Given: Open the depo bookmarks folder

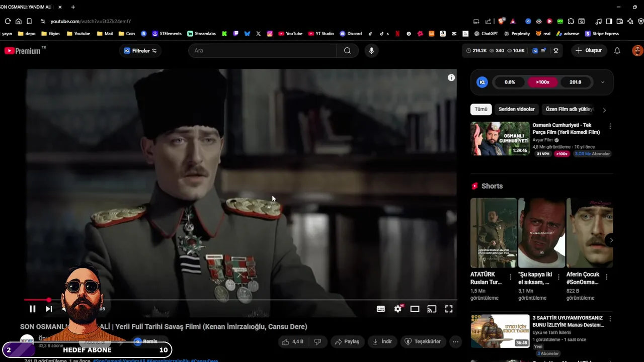Looking at the screenshot, I should pyautogui.click(x=27, y=34).
